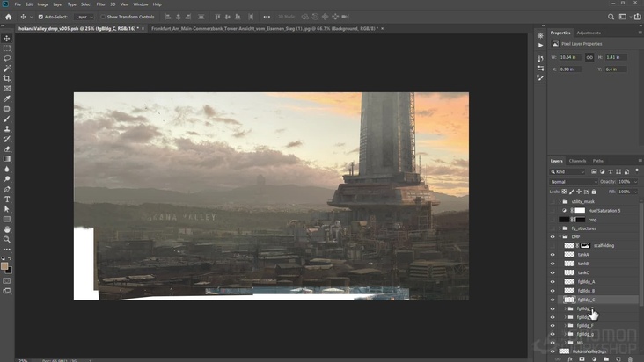Collapse the DMP group
Screen dimensions: 644x362
point(560,236)
